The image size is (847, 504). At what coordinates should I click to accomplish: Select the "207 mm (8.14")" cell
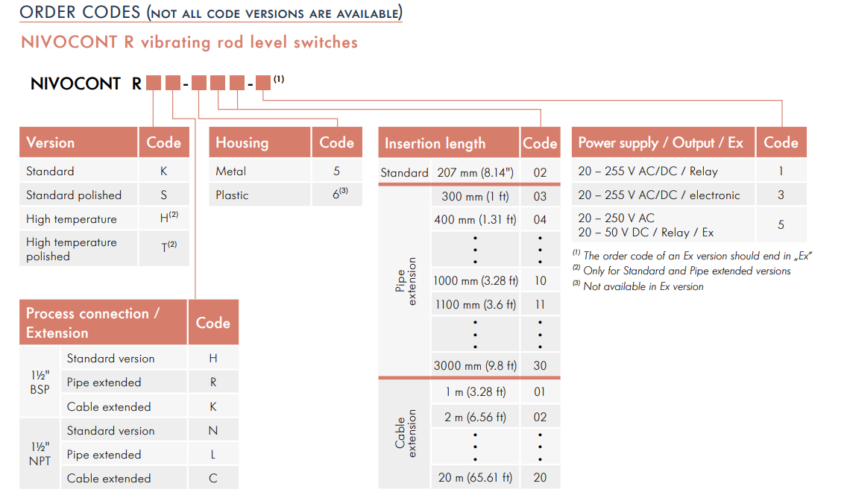point(476,173)
